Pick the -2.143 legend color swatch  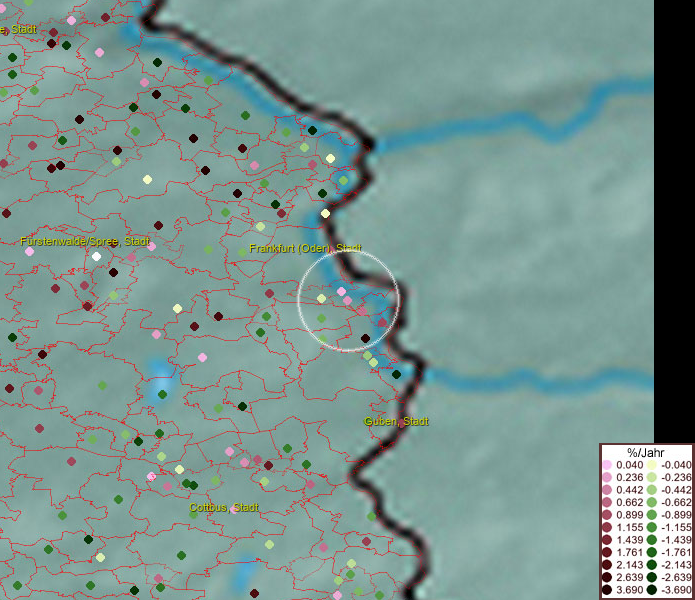[652, 565]
